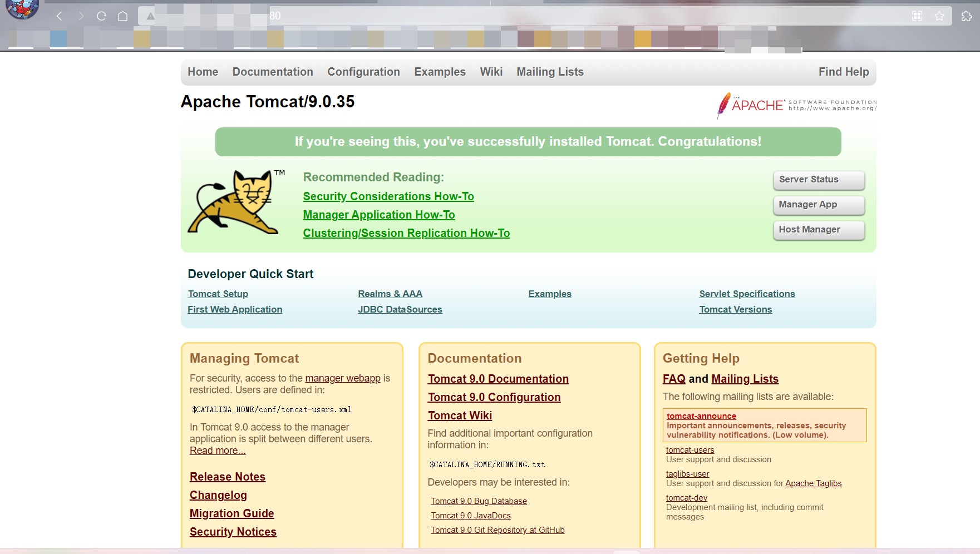This screenshot has width=980, height=554.
Task: Click the insecure site warning icon
Action: point(150,16)
